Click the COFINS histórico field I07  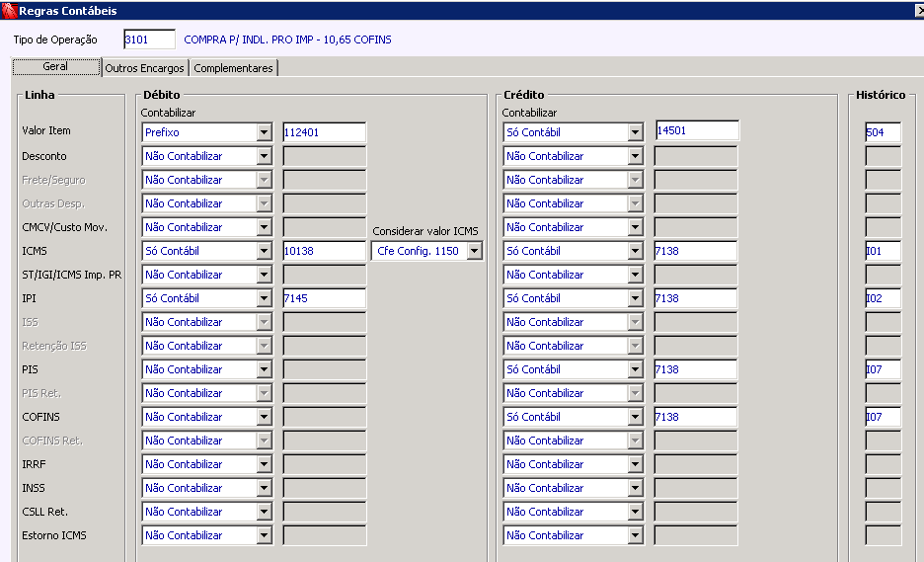(883, 417)
